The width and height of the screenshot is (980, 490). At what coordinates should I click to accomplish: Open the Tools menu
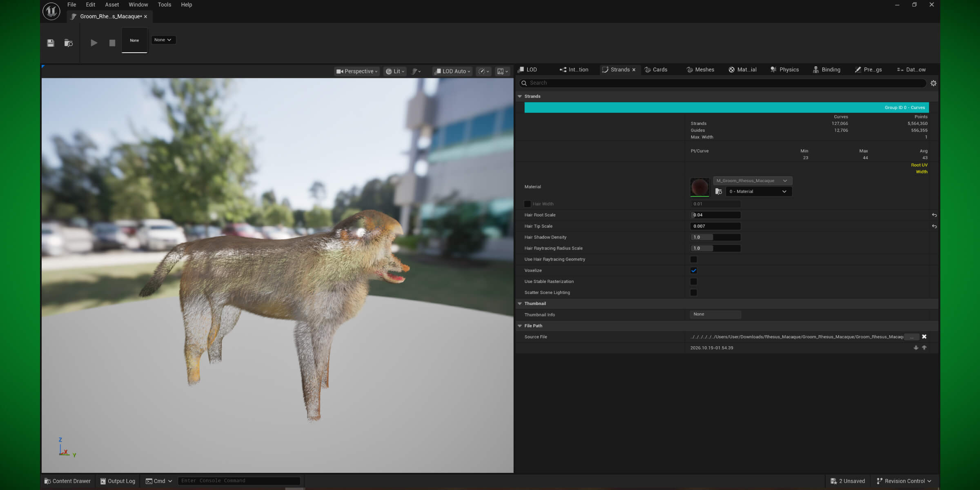[165, 4]
